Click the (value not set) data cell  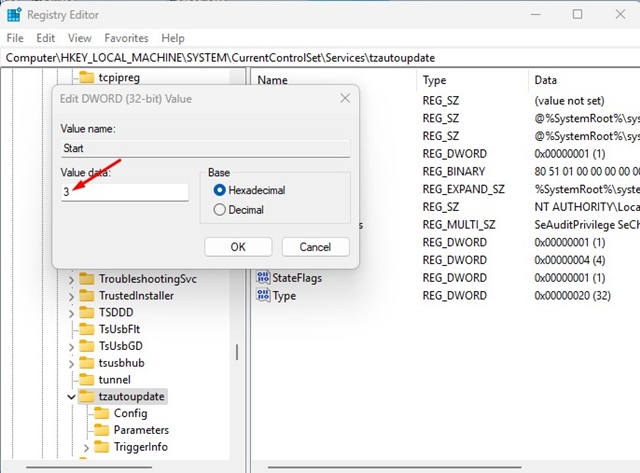[569, 100]
